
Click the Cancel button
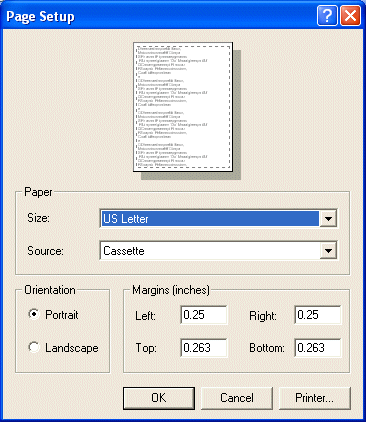[x=237, y=398]
